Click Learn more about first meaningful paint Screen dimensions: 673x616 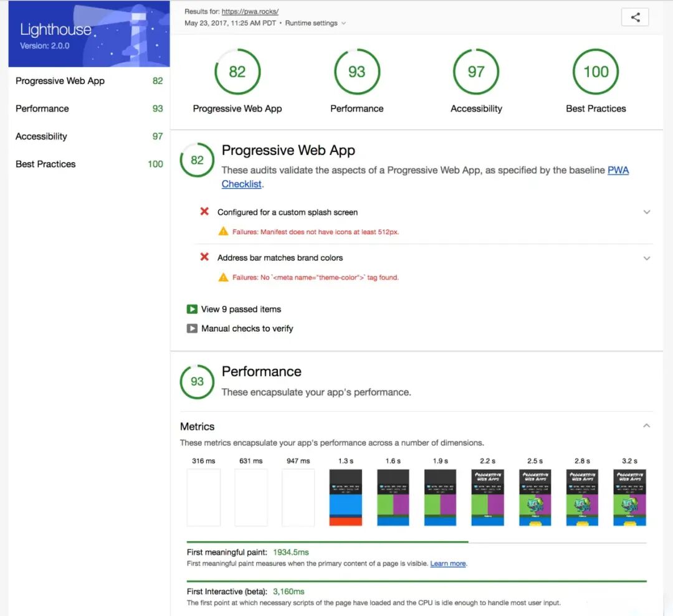click(447, 563)
